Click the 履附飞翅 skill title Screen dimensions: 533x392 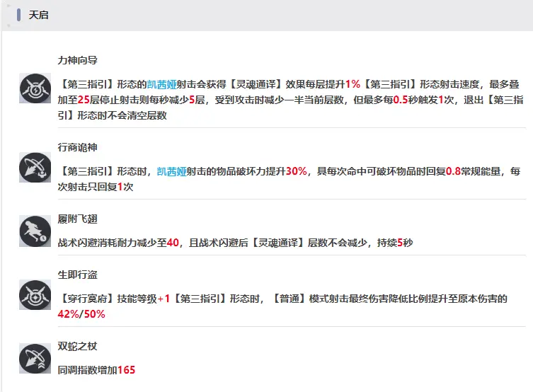pos(77,220)
